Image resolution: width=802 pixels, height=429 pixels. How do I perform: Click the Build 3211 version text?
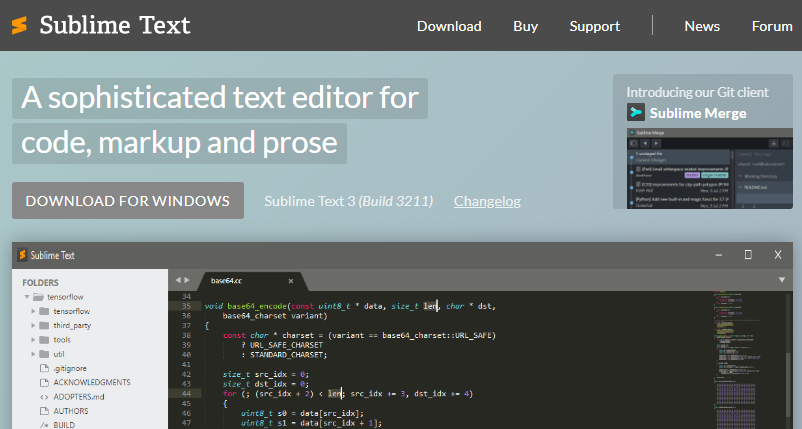[396, 201]
